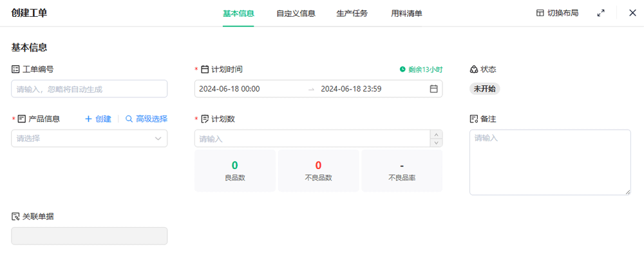Focus the 计划数 input field

[x=312, y=138]
